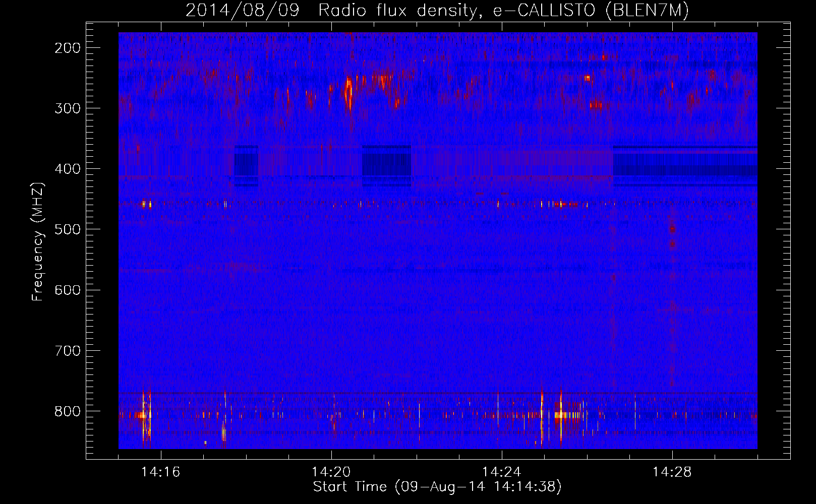The image size is (816, 504).
Task: Click the 'Frequency (MHZ)' y-axis label
Action: point(38,242)
